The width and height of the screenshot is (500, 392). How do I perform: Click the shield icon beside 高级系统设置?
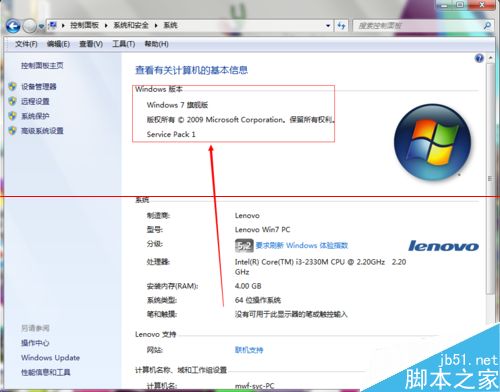pos(12,131)
